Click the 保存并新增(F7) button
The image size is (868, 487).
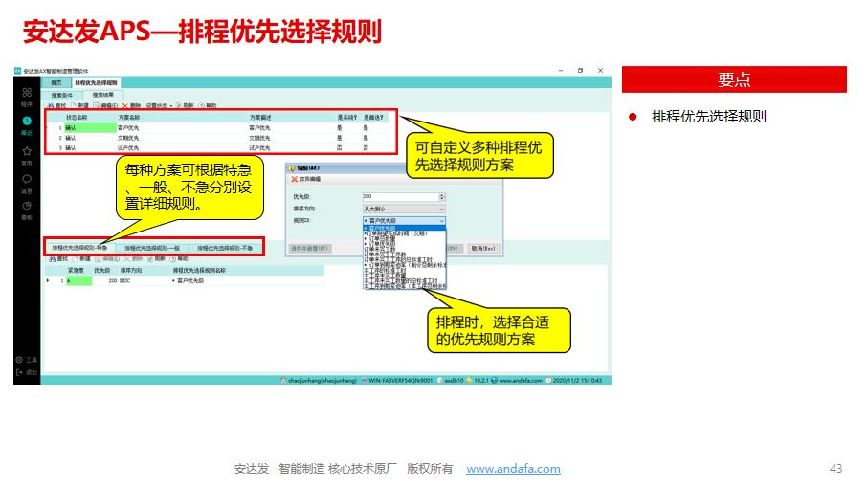coord(310,249)
